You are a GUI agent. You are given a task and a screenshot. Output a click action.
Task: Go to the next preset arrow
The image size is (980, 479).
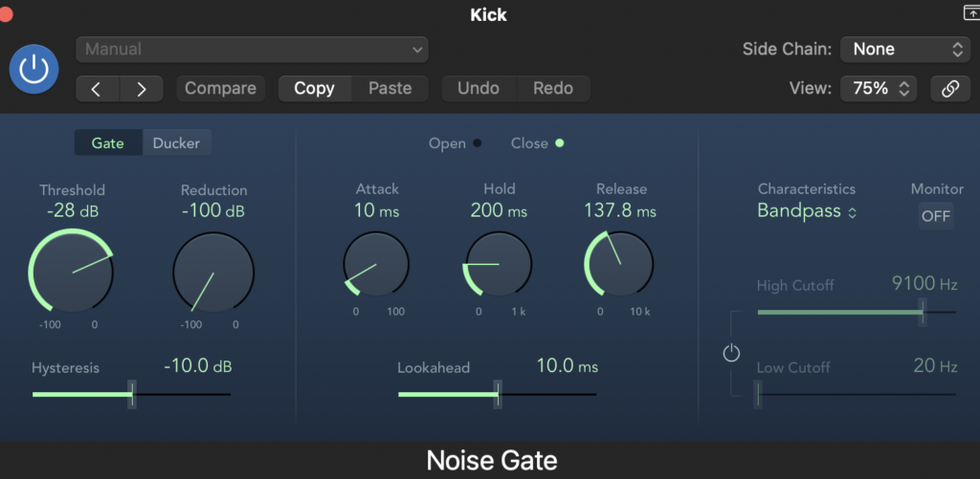(142, 89)
